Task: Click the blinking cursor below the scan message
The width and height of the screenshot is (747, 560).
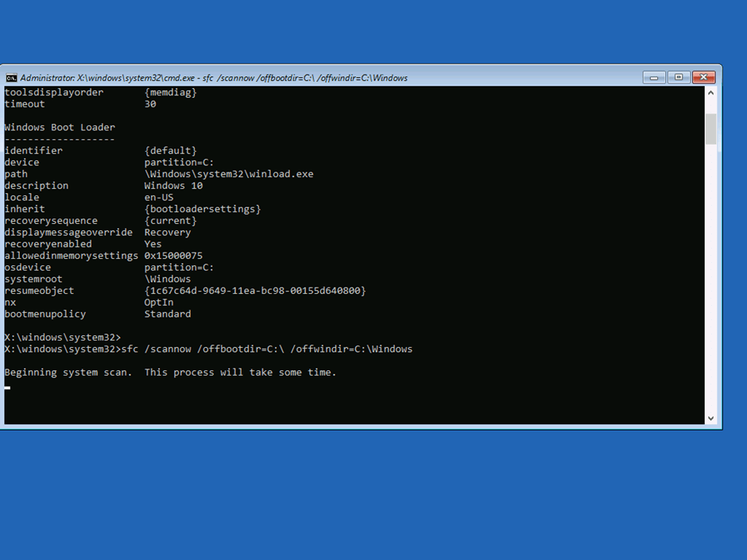Action: pyautogui.click(x=7, y=388)
